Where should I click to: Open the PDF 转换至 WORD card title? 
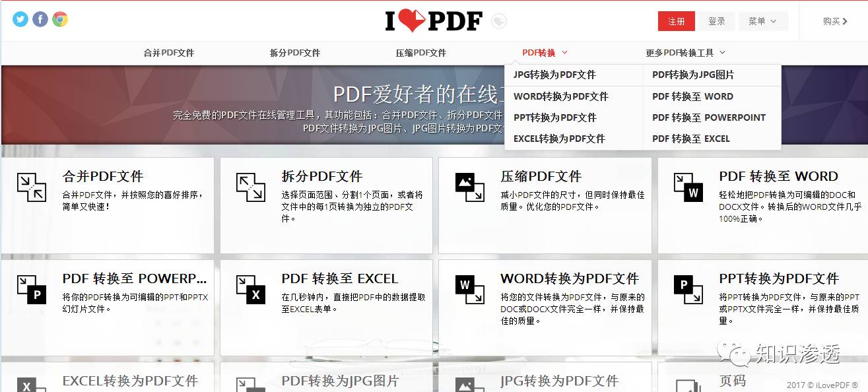click(x=779, y=177)
